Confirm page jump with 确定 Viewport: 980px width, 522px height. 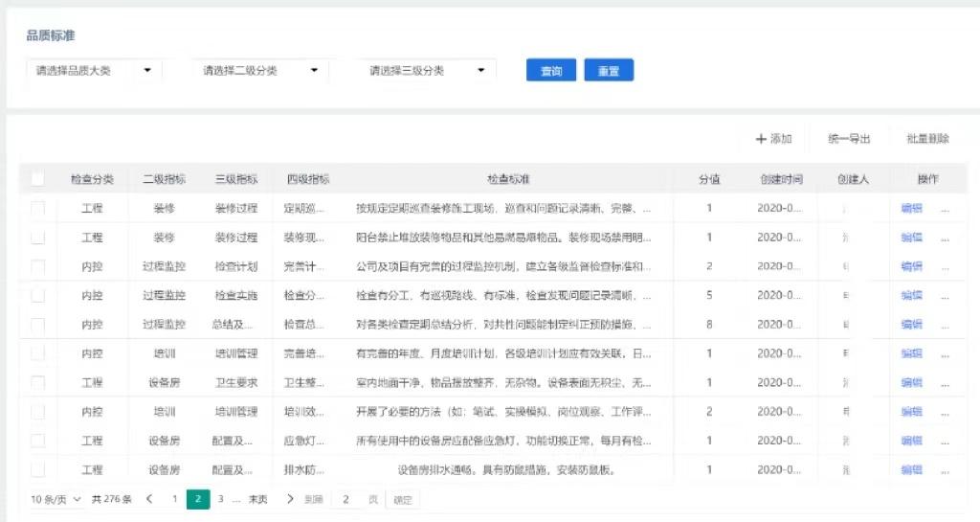[x=403, y=500]
